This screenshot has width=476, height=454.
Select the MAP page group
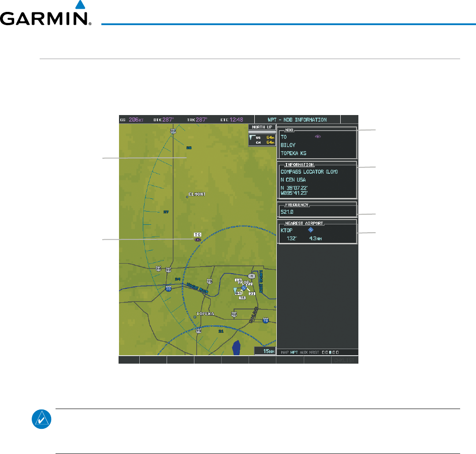click(x=285, y=352)
